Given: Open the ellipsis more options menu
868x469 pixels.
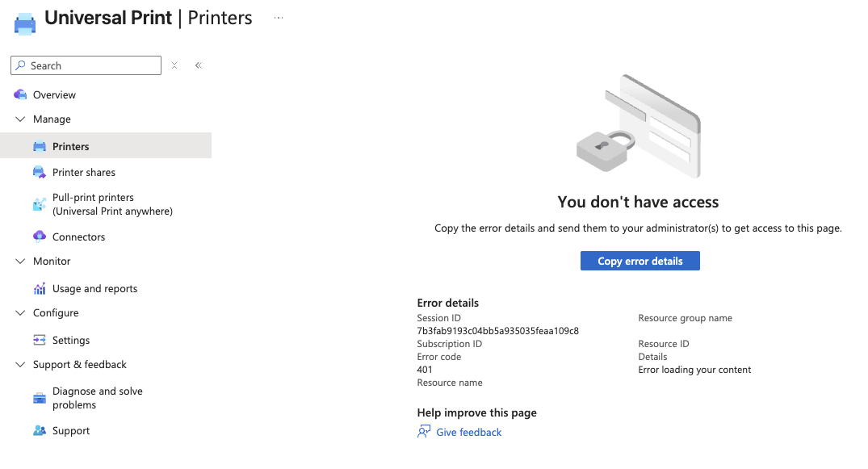Looking at the screenshot, I should [279, 18].
